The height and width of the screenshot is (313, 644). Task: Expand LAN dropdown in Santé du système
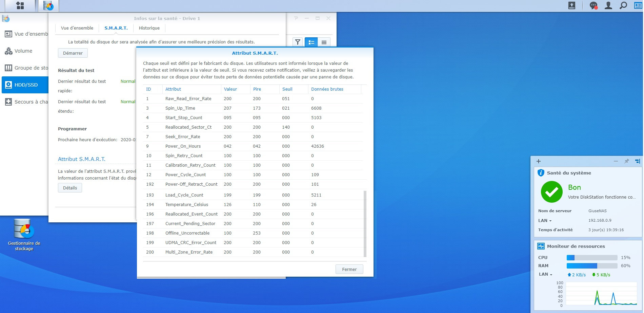[x=545, y=220]
